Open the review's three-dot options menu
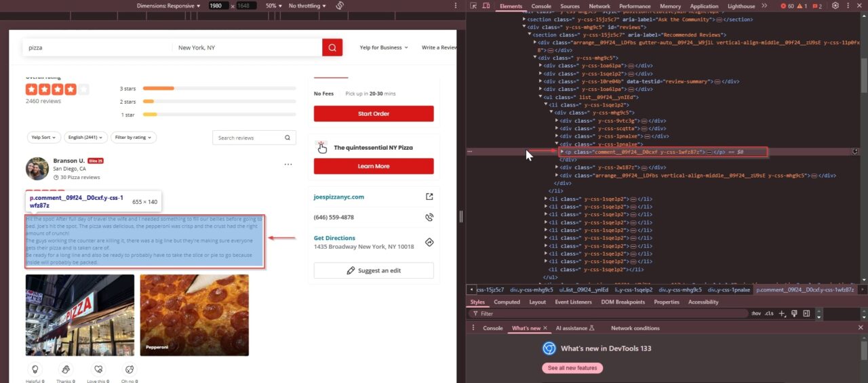Viewport: 868px width, 383px height. (x=288, y=164)
